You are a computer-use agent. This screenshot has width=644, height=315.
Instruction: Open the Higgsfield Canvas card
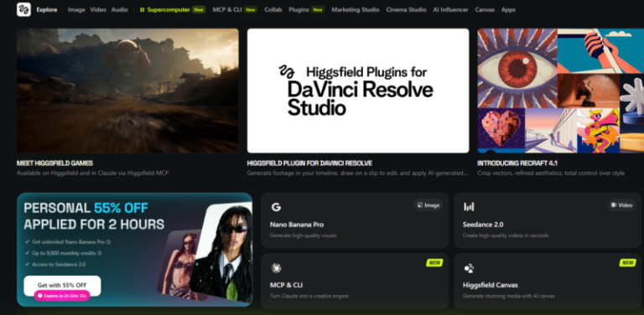point(548,281)
